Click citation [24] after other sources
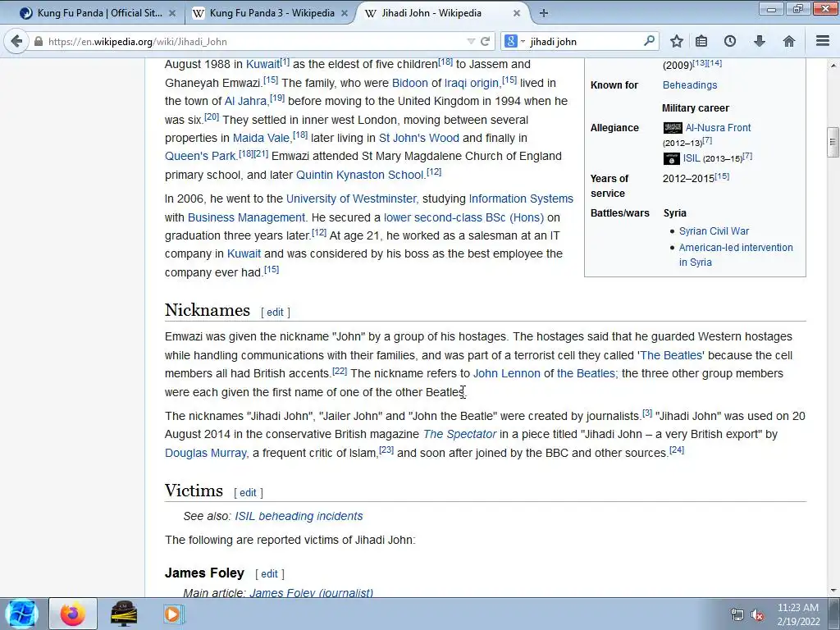 coord(677,450)
